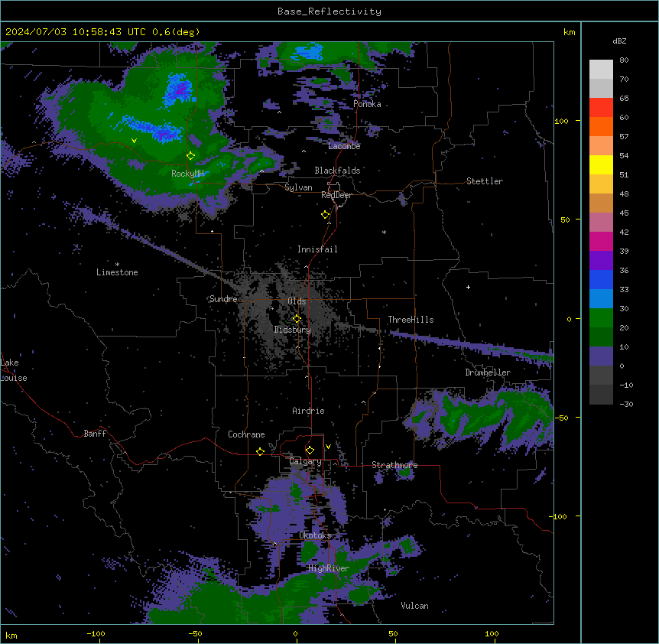Click the yellow diamond marker above Calgary label
Screen dimensions: 659x644
(310, 450)
